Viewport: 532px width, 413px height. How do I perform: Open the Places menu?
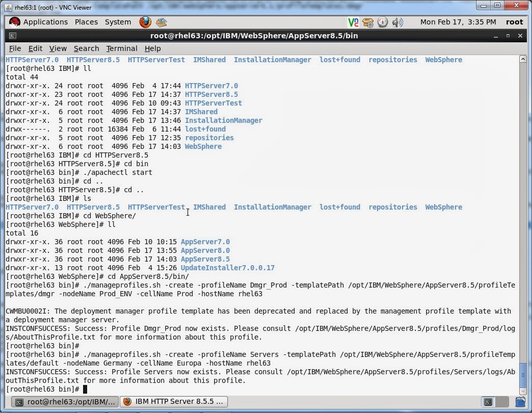point(86,22)
